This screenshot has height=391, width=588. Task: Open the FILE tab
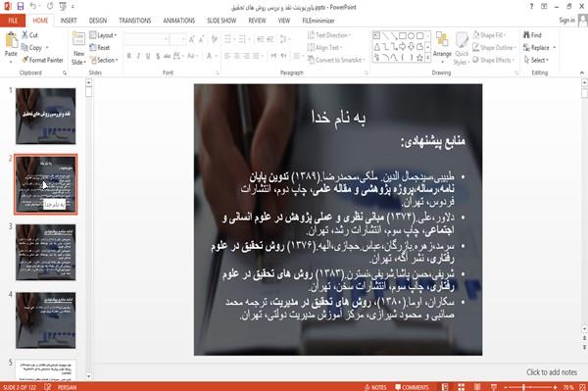pos(13,21)
